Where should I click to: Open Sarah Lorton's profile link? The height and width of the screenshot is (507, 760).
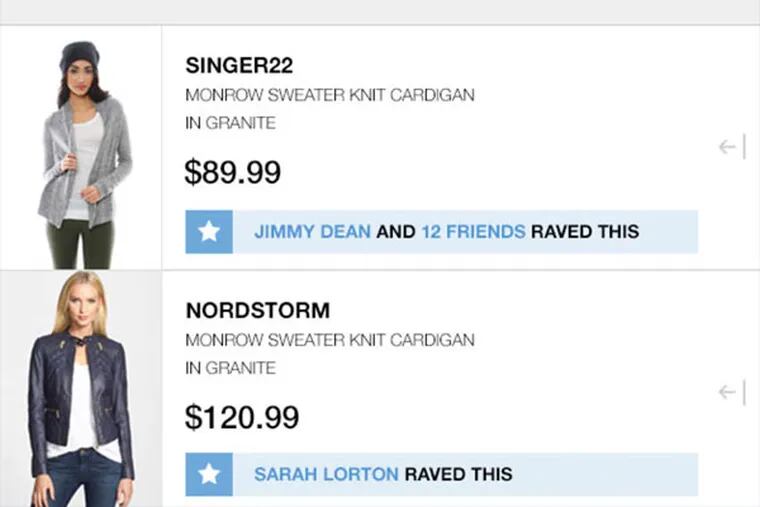click(326, 474)
